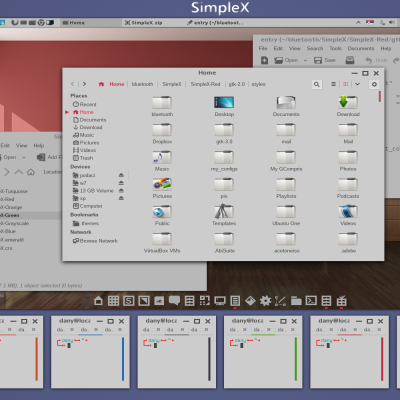400x400 pixels.
Task: Click the monitor display icon in the dock
Action: click(x=220, y=301)
